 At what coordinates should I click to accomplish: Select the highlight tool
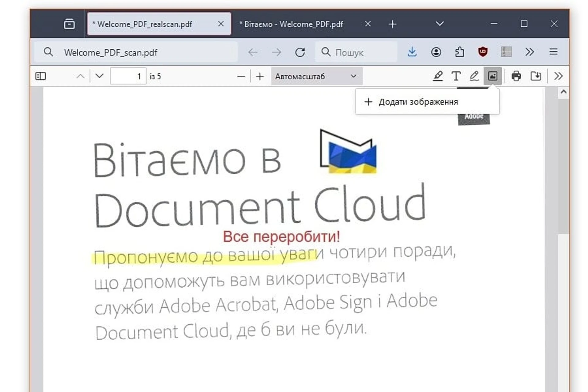pos(438,76)
